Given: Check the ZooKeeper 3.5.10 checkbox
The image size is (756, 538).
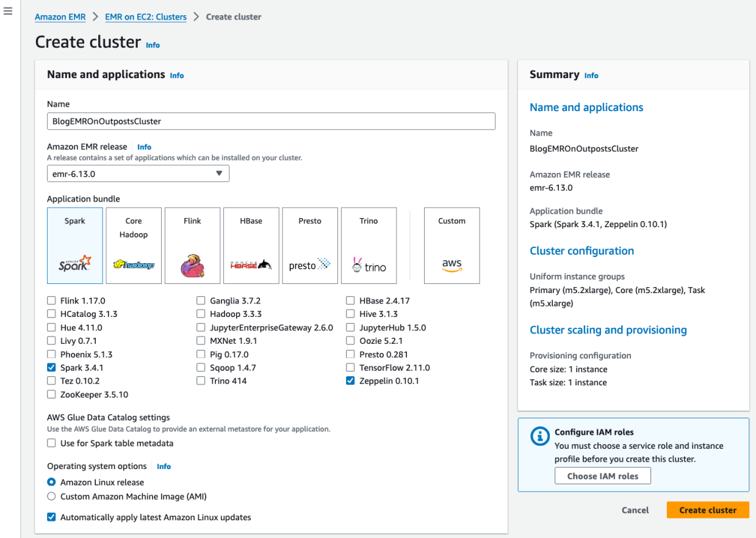Looking at the screenshot, I should 51,394.
